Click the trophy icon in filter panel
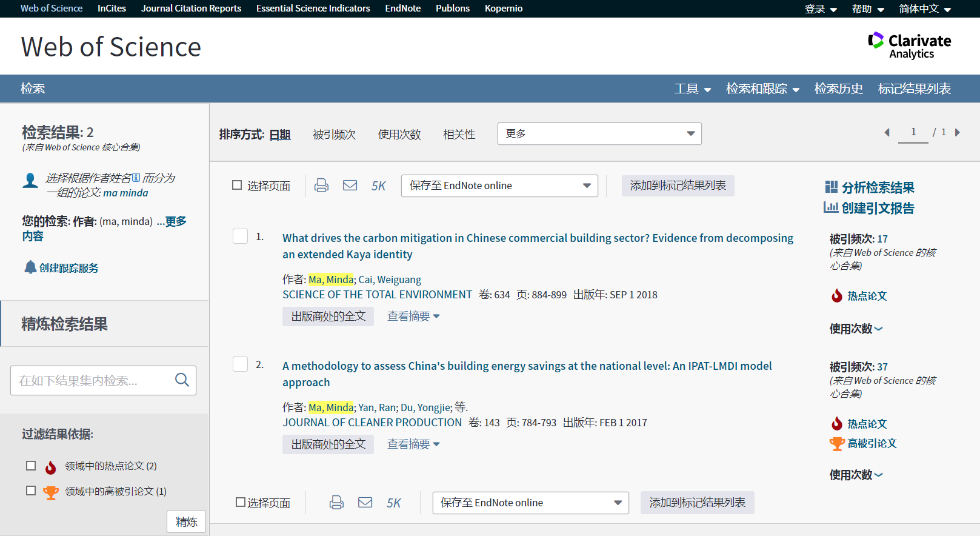Viewport: 980px width, 536px height. pyautogui.click(x=51, y=492)
